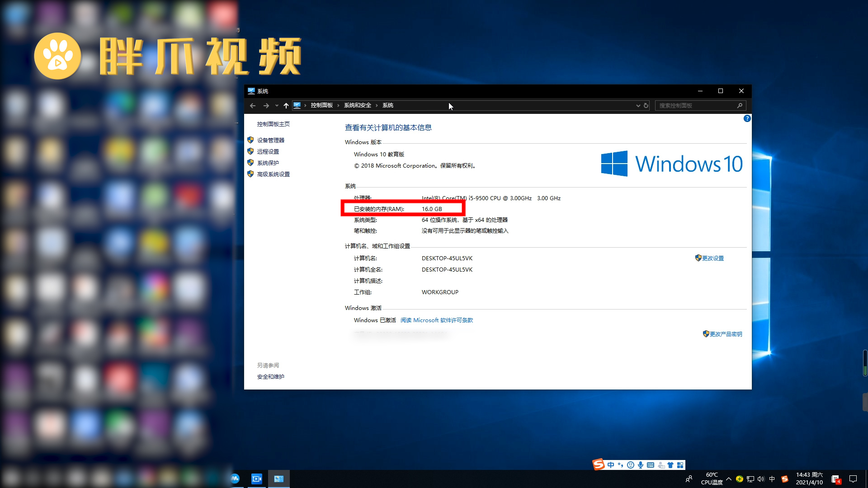Open the soft keyboard icon on Sogou toolbar

click(x=651, y=465)
